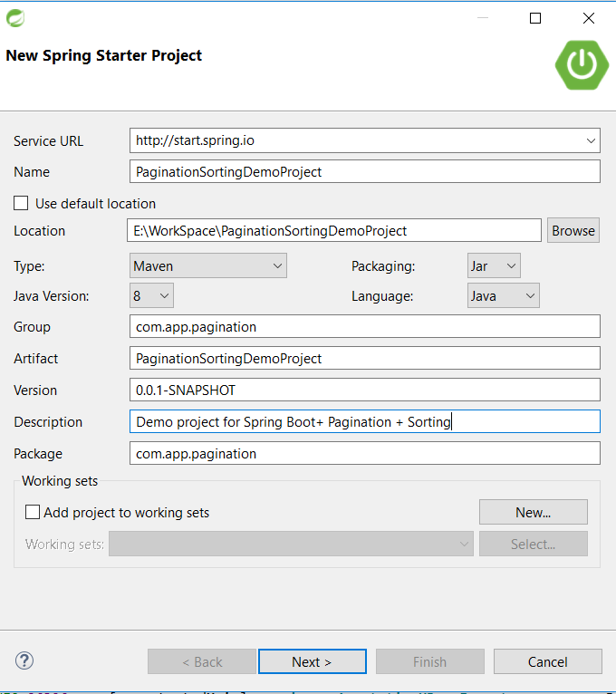Change Java Version dropdown from 8
Image resolution: width=616 pixels, height=694 pixels.
point(151,295)
